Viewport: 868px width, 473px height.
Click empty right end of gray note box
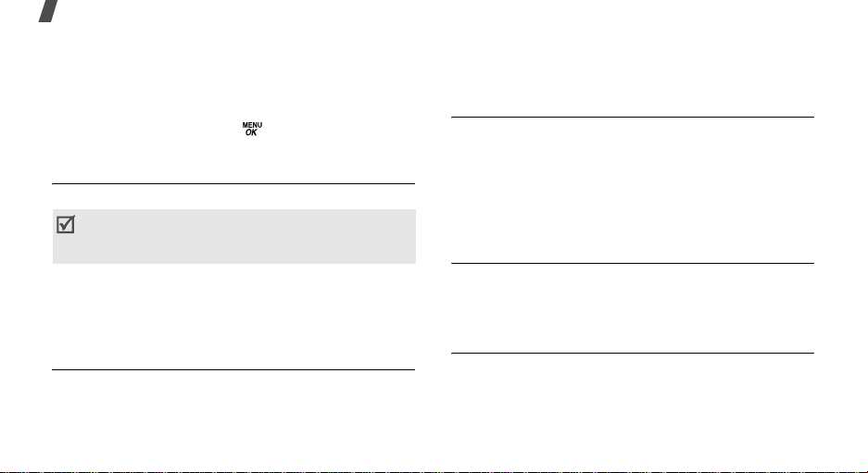click(x=387, y=236)
